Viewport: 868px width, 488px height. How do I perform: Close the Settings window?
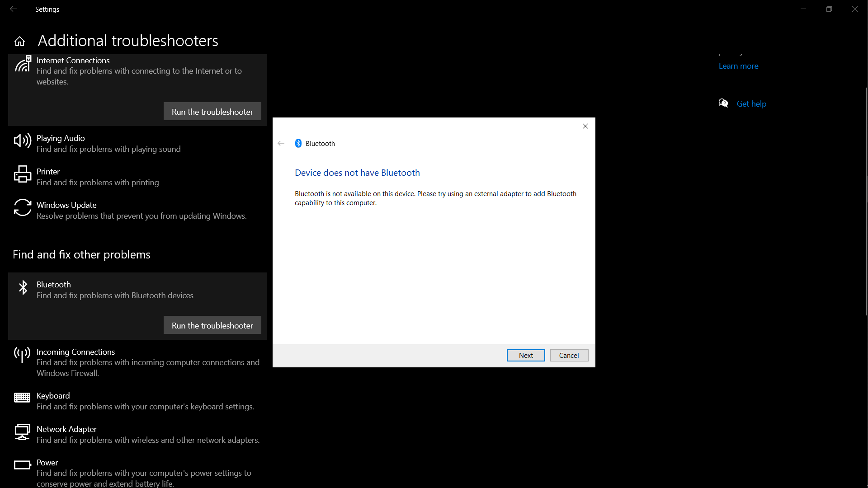point(855,9)
